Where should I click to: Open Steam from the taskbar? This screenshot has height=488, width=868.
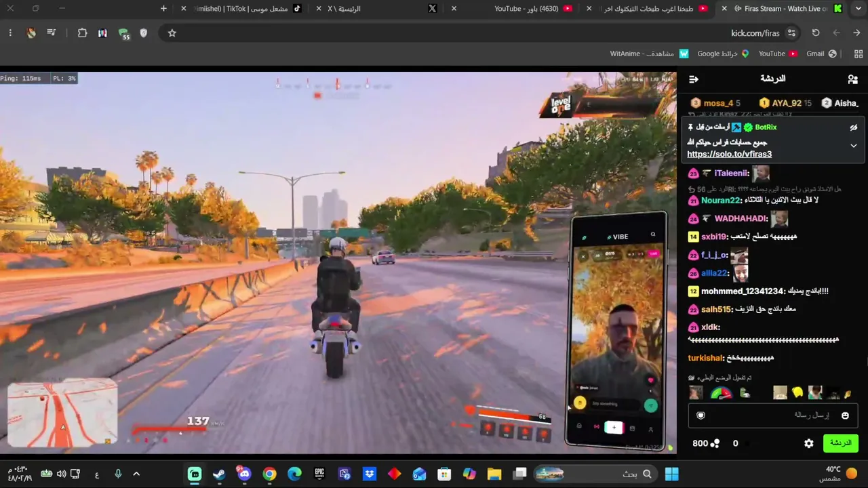pos(219,474)
